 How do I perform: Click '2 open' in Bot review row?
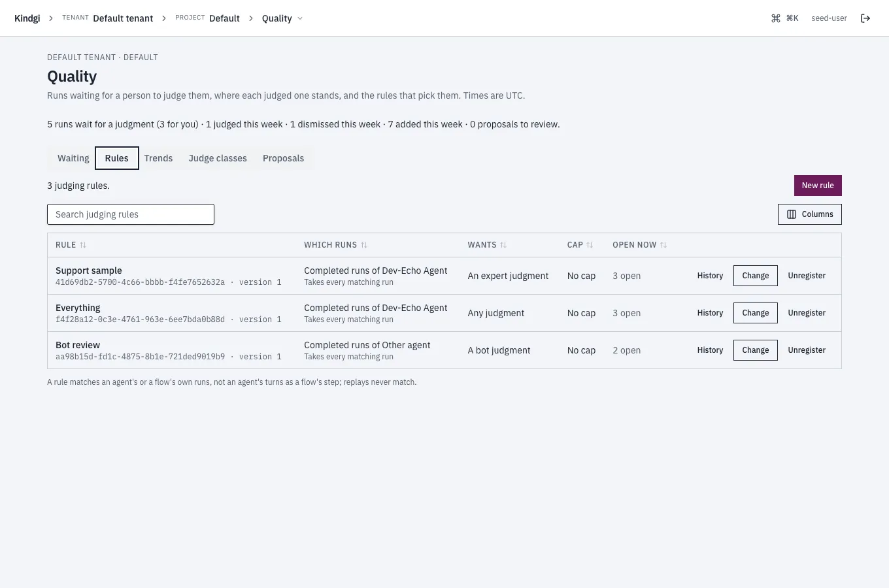(x=626, y=350)
